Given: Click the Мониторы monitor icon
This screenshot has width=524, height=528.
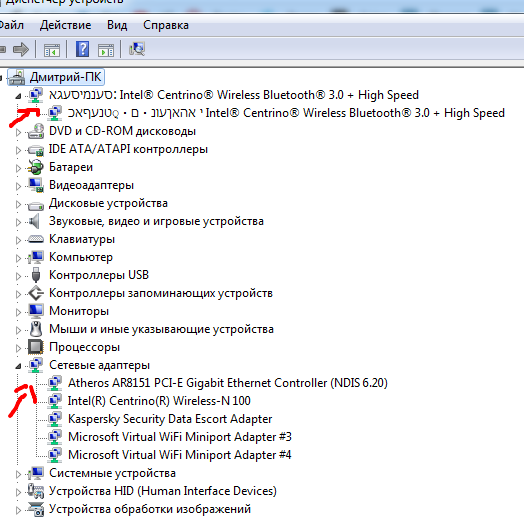Looking at the screenshot, I should point(36,311).
